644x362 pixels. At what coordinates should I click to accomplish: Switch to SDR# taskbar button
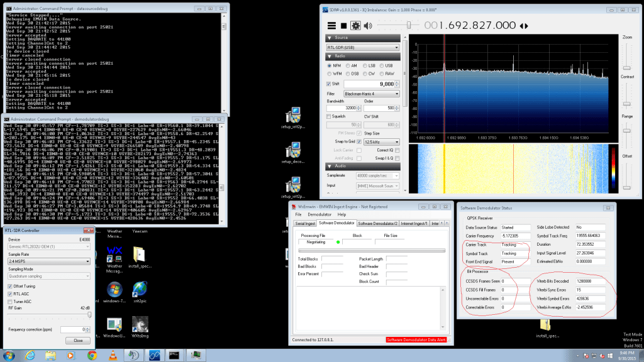tap(154, 356)
